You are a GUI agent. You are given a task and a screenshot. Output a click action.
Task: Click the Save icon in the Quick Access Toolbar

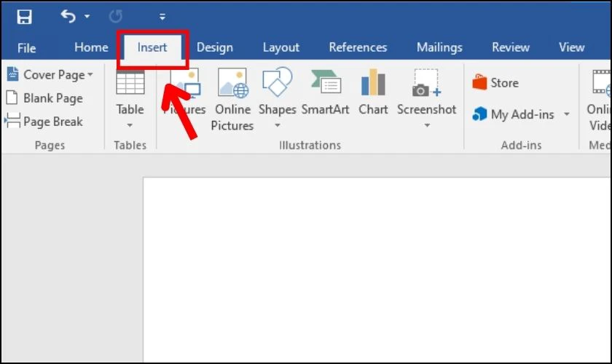(24, 17)
